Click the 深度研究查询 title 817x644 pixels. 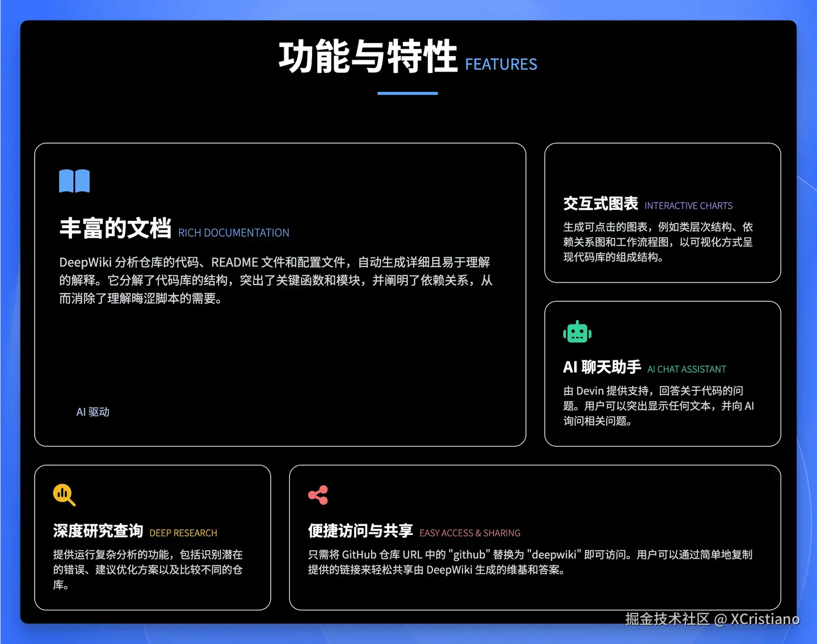(98, 531)
